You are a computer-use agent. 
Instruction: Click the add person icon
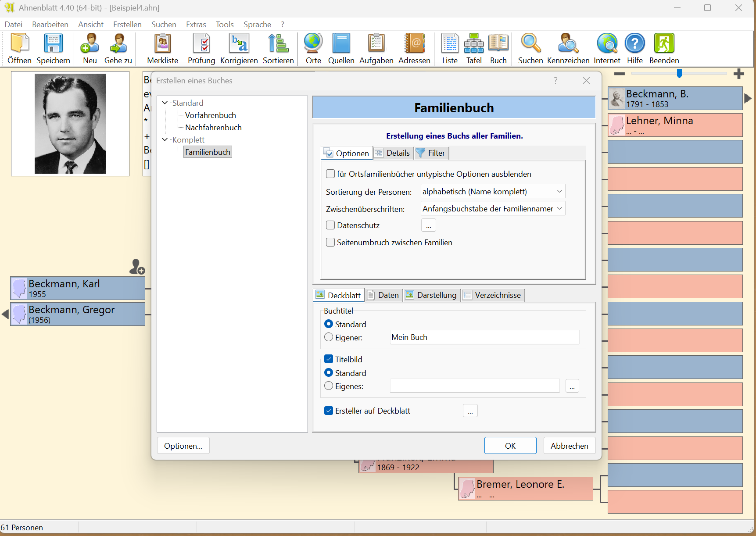click(137, 267)
